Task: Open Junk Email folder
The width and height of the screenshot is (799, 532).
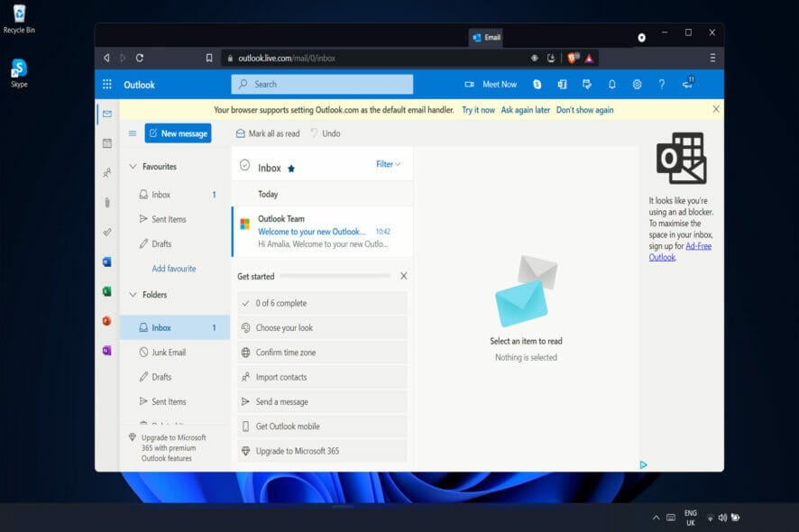Action: tap(175, 353)
